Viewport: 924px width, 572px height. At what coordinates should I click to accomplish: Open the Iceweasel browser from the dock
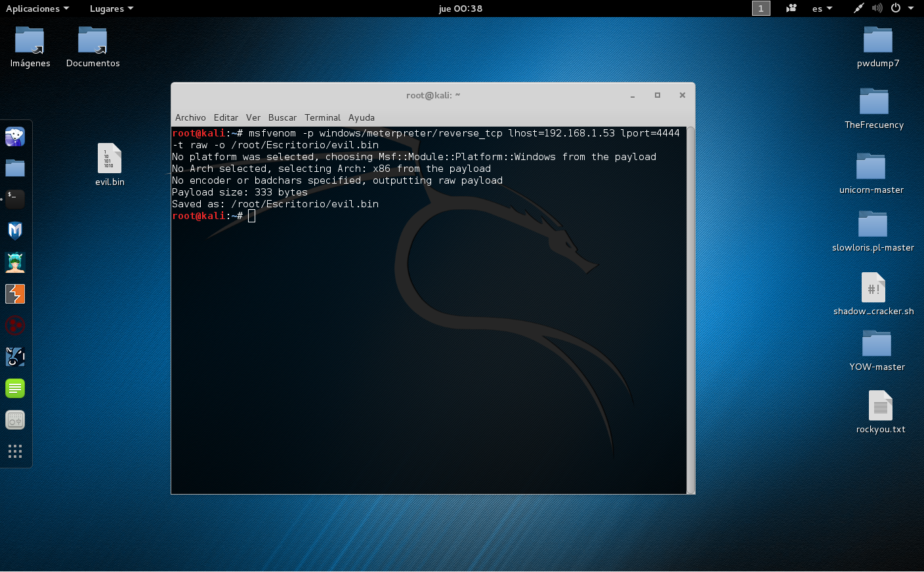15,136
